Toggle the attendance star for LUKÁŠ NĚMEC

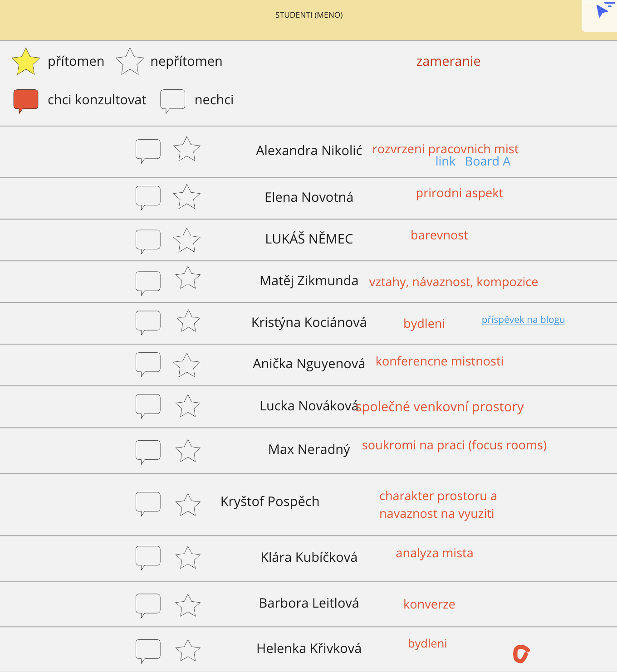(x=186, y=240)
